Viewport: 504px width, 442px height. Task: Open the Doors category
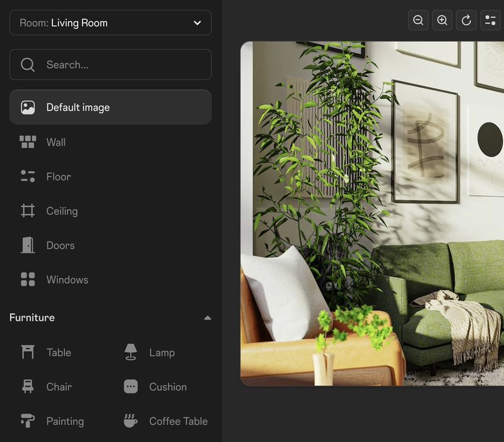(x=110, y=246)
